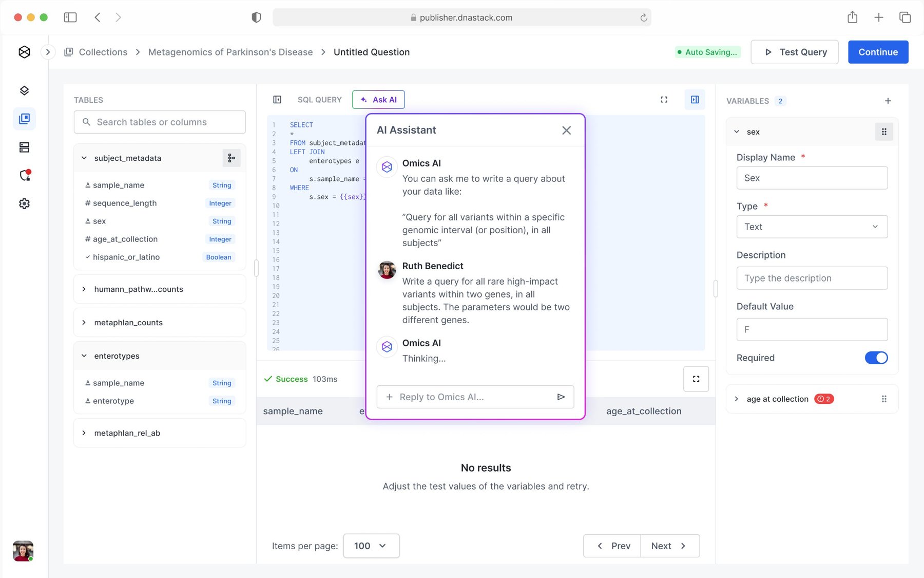The height and width of the screenshot is (578, 924).
Task: Toggle the Required switch off
Action: click(876, 358)
